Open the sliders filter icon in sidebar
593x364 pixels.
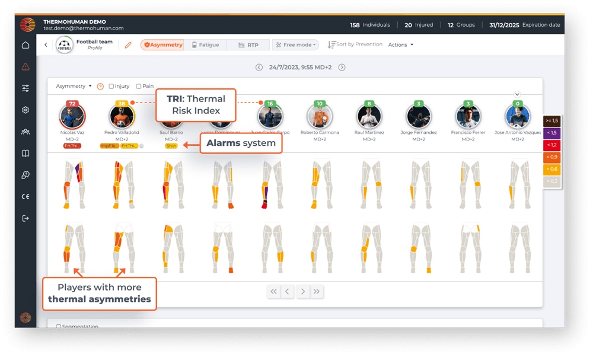pyautogui.click(x=25, y=88)
